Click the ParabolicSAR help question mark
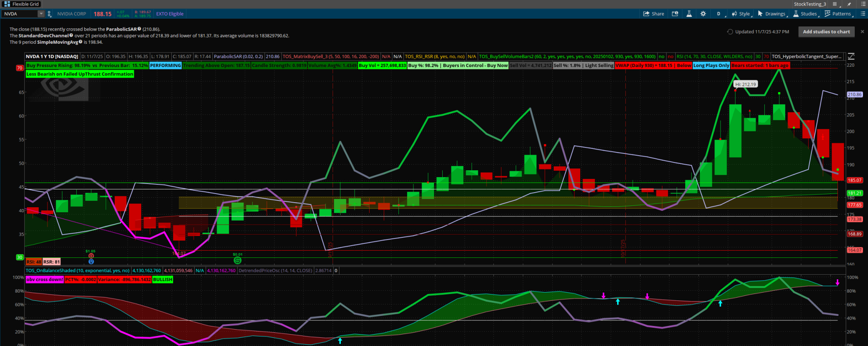The height and width of the screenshot is (346, 868). pos(139,29)
